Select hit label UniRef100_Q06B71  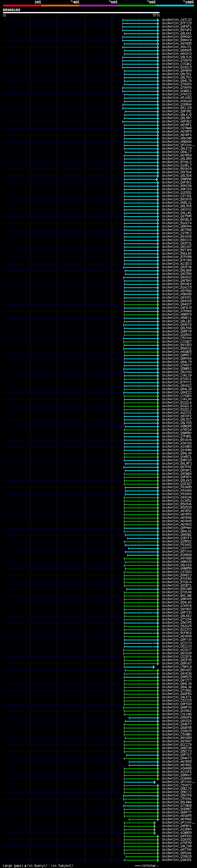pos(177,457)
